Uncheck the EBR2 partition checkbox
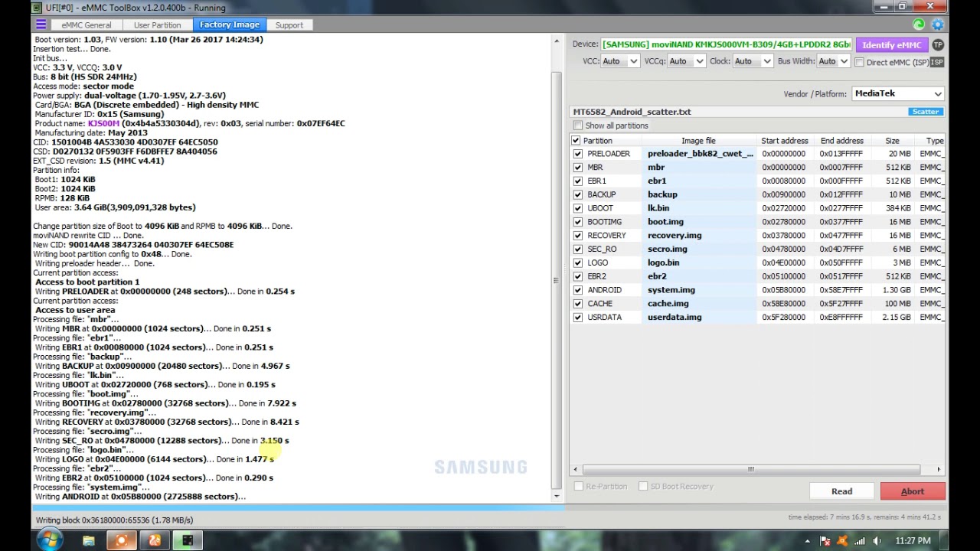The height and width of the screenshot is (551, 980). point(578,276)
